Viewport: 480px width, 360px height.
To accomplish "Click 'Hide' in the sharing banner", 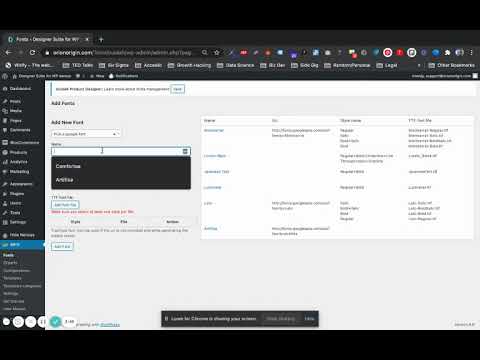I will tap(309, 319).
